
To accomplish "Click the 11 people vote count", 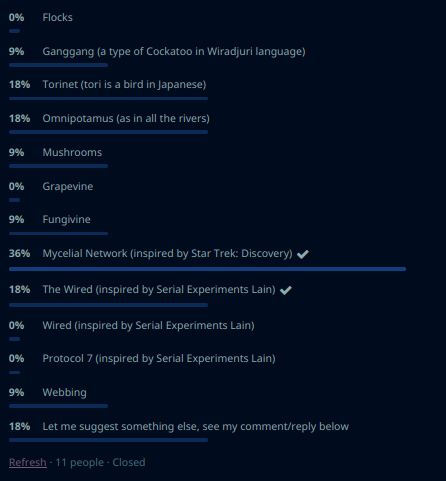I will (79, 462).
